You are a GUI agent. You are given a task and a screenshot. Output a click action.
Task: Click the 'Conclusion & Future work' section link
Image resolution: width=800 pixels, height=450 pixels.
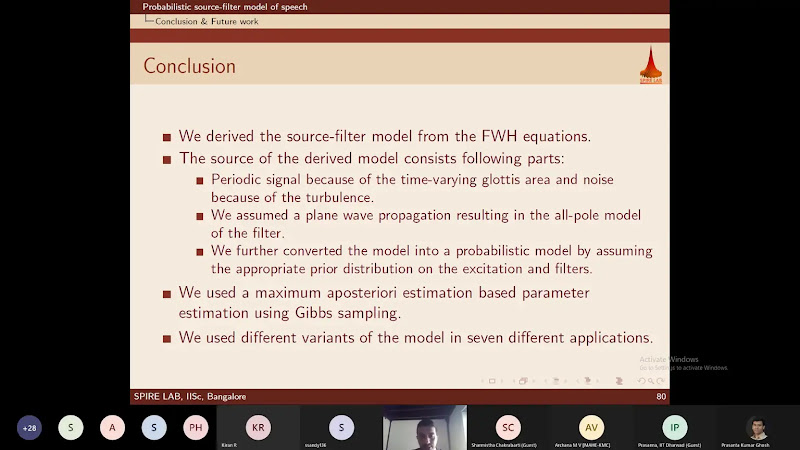tap(207, 21)
